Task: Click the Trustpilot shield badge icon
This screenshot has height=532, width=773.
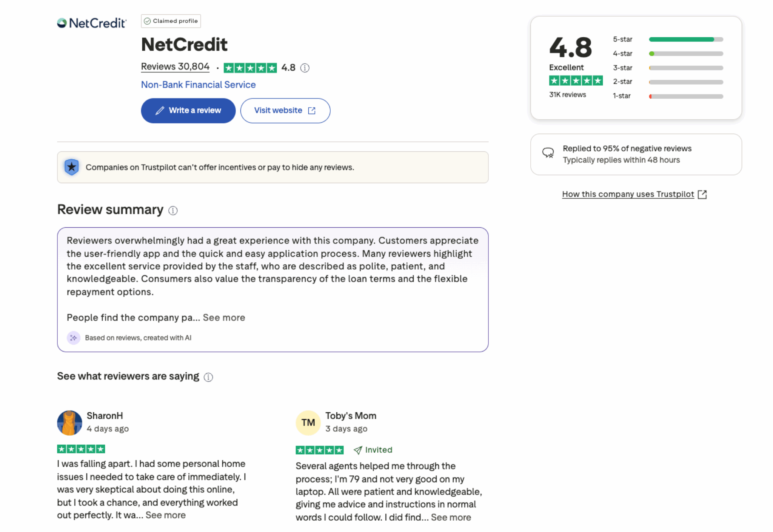Action: point(71,167)
